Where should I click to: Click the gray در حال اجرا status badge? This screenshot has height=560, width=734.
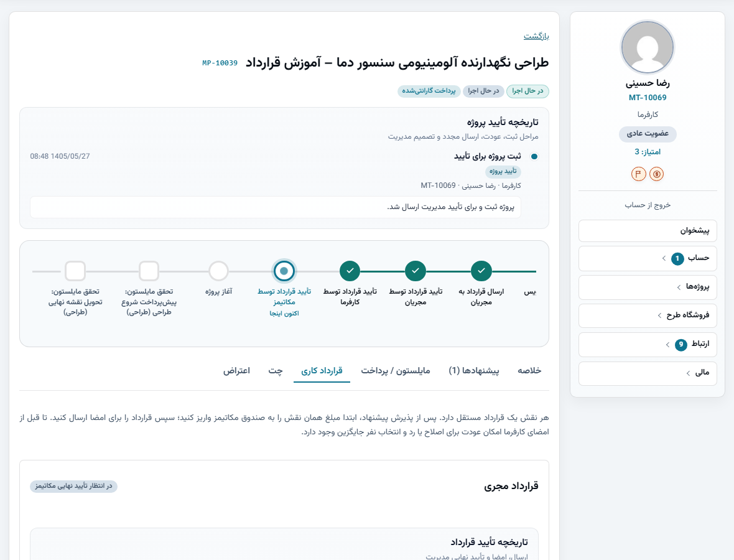483,91
